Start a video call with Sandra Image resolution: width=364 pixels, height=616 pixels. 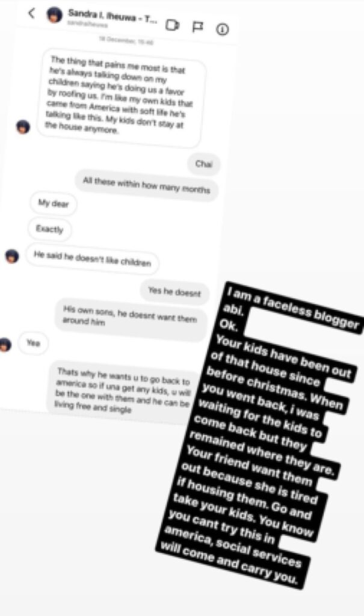point(172,25)
